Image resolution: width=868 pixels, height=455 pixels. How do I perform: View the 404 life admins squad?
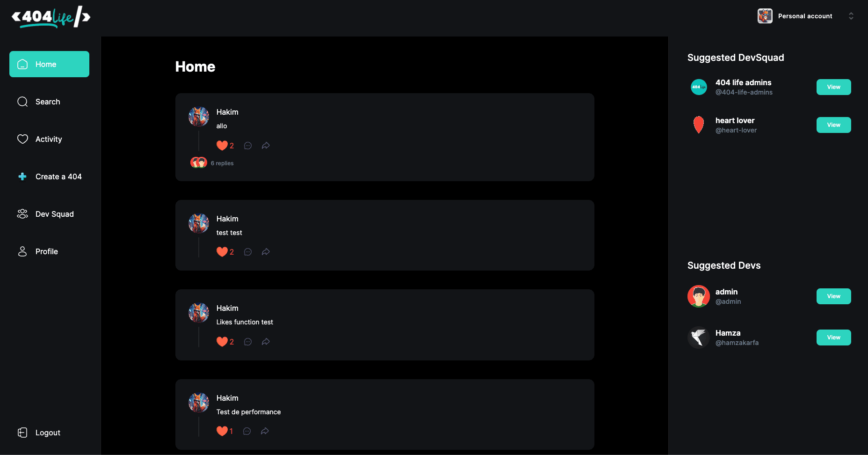pos(833,87)
